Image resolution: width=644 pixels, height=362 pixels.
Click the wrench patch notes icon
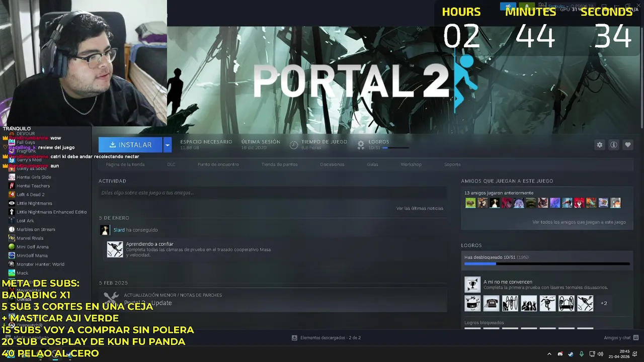[x=111, y=299]
